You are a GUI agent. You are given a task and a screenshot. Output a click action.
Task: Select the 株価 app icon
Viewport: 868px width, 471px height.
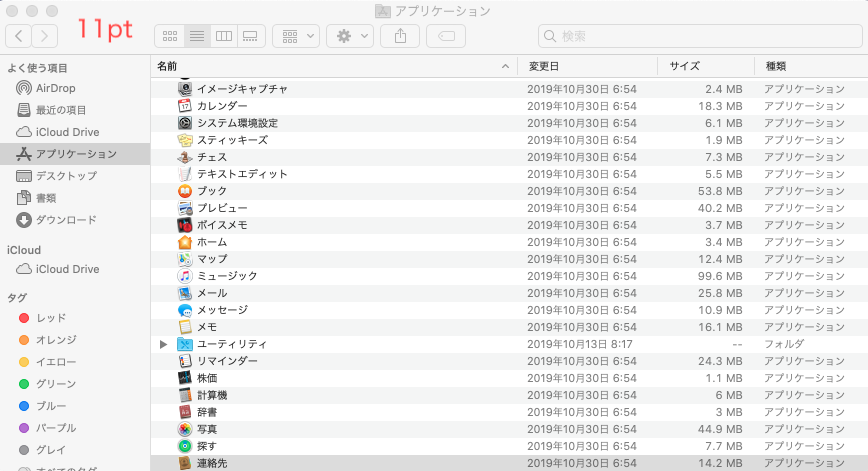point(185,378)
